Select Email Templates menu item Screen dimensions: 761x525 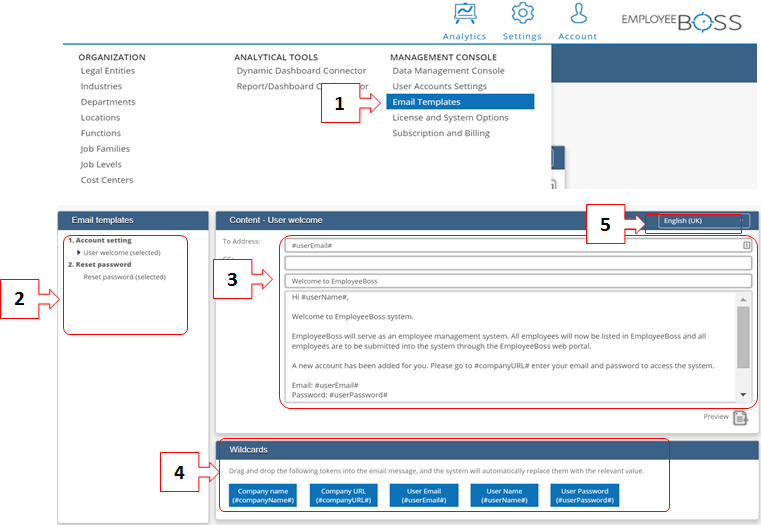[x=460, y=102]
